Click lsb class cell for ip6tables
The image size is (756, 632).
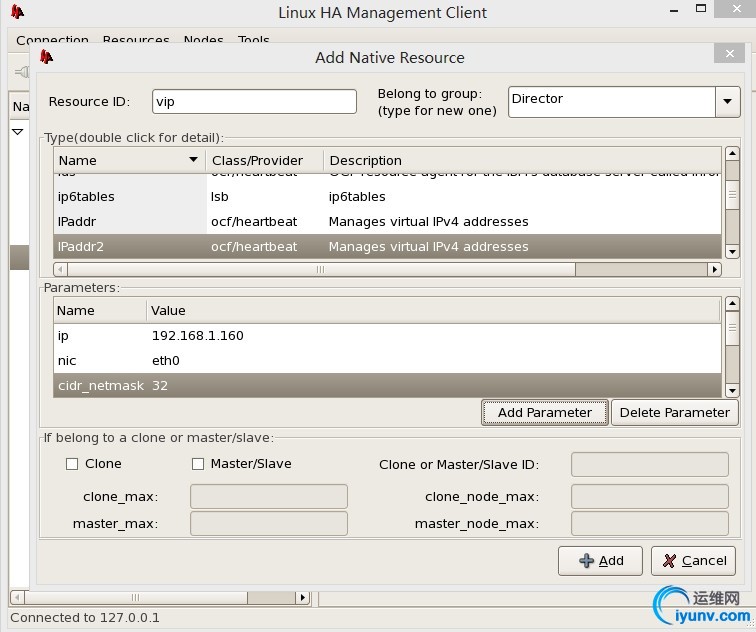219,197
